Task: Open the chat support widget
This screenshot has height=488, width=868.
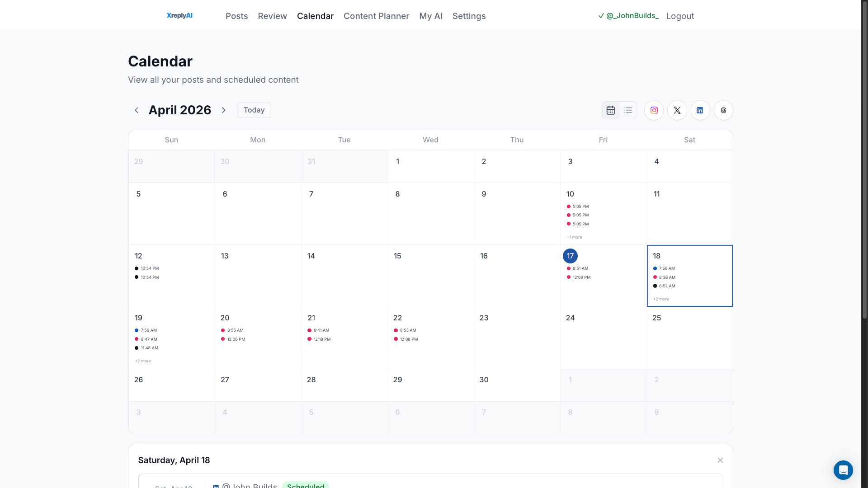Action: [843, 470]
